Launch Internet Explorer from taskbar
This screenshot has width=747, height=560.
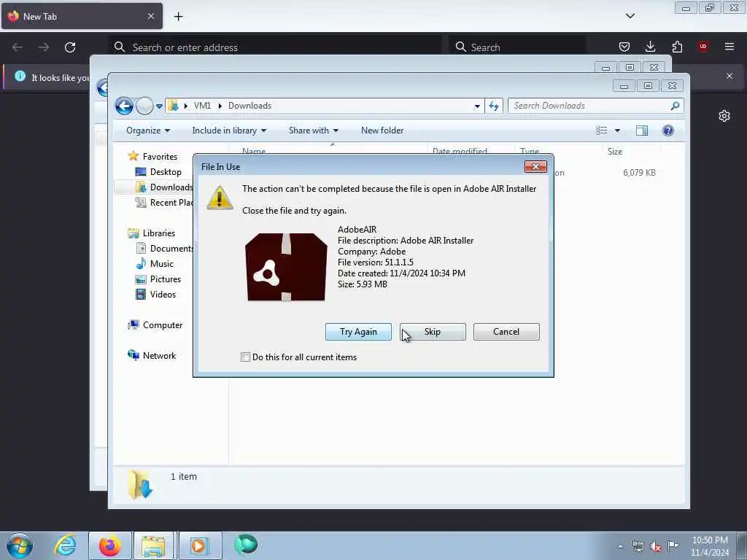pos(65,545)
